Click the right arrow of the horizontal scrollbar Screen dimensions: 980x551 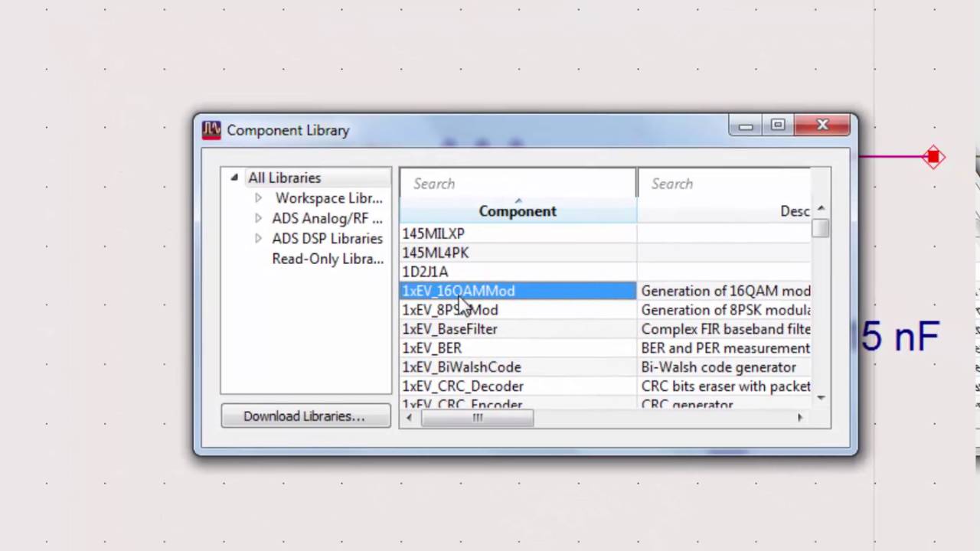(x=800, y=418)
